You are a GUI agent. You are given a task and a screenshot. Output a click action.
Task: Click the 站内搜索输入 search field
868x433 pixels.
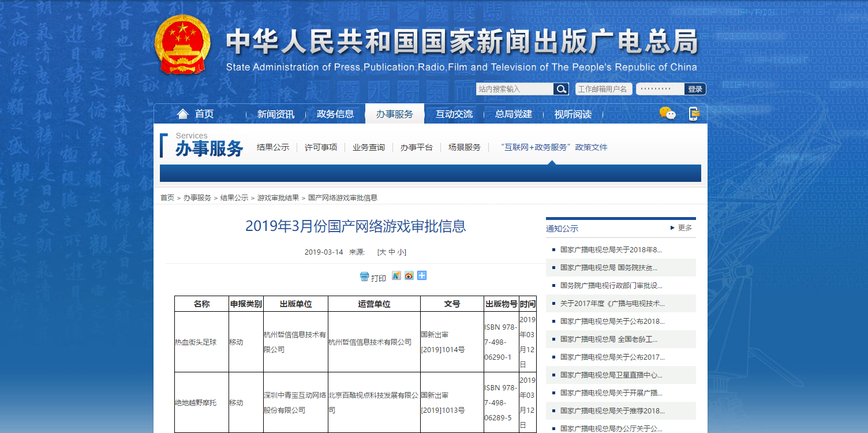(514, 89)
